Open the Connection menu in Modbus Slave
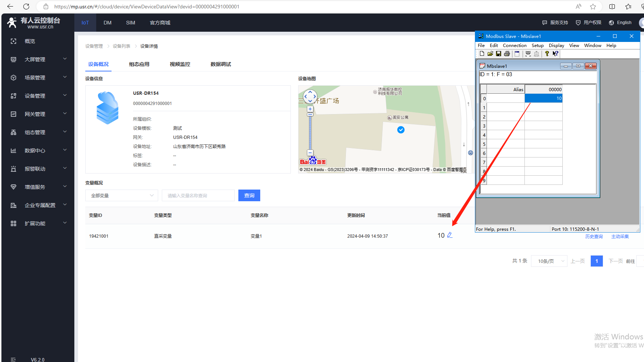The image size is (644, 362). click(514, 46)
